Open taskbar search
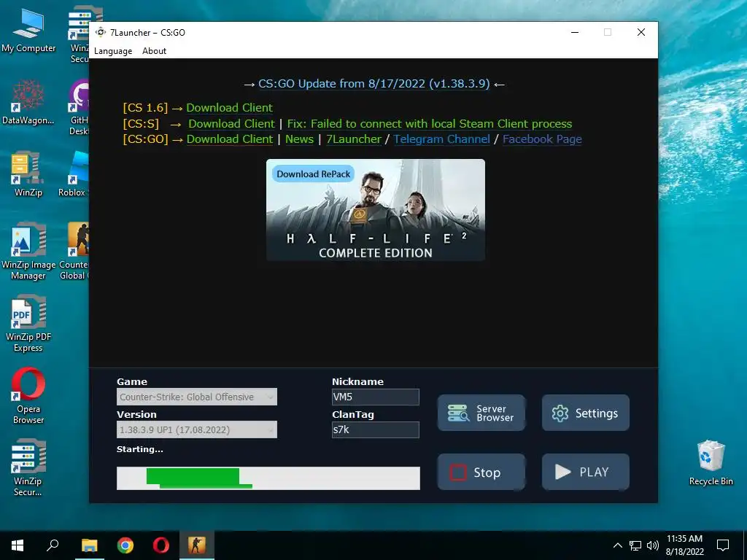The width and height of the screenshot is (747, 560). click(53, 545)
